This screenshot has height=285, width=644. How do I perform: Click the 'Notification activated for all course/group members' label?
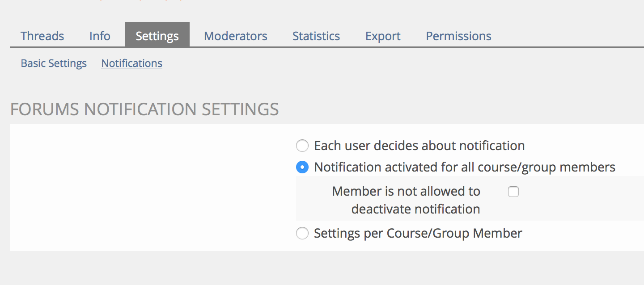464,168
